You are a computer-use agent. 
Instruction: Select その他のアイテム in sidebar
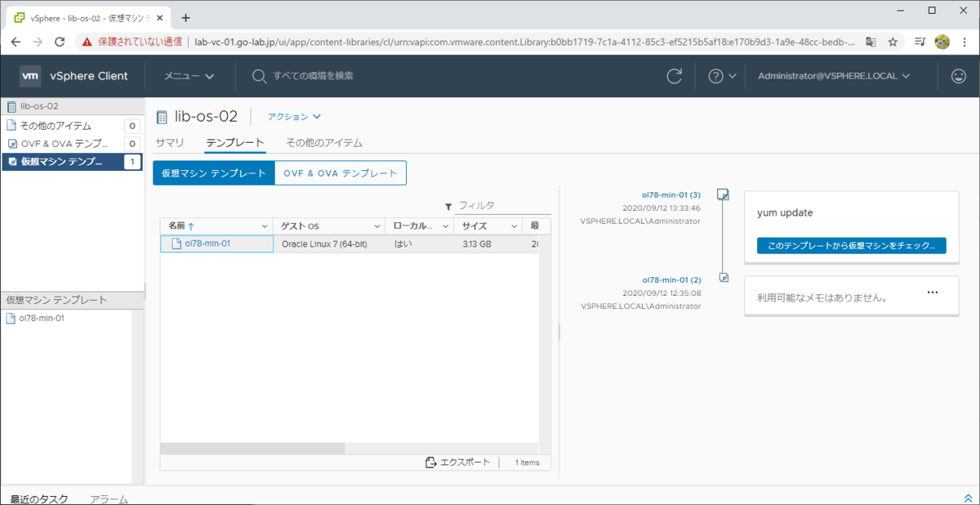pos(72,126)
